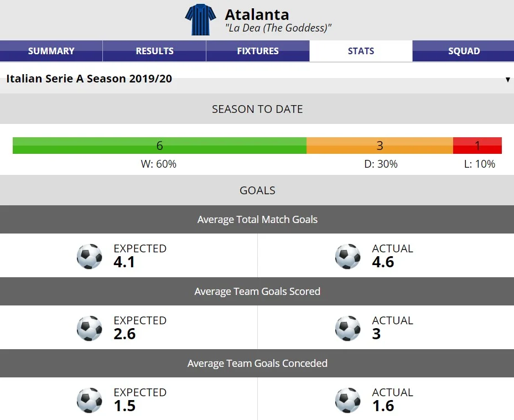Click soccer ball beside Actual 3
Viewport: 514px width, 420px height.
click(x=348, y=328)
